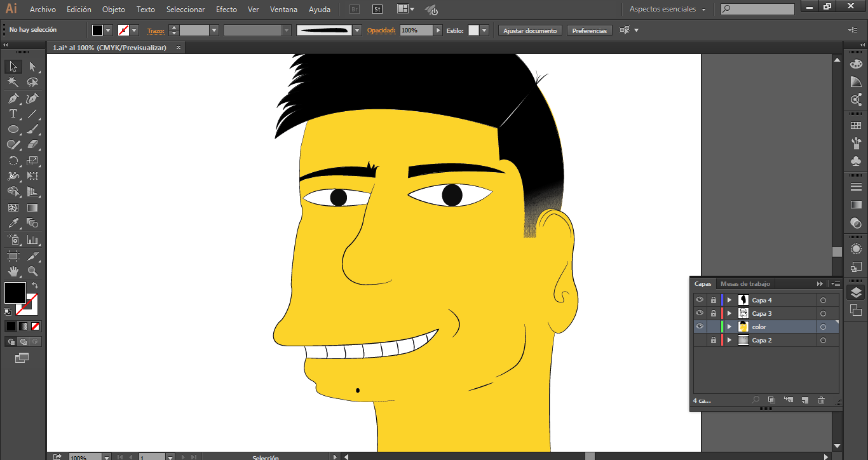Click the black fill color swatch
The image size is (868, 460).
tap(15, 293)
